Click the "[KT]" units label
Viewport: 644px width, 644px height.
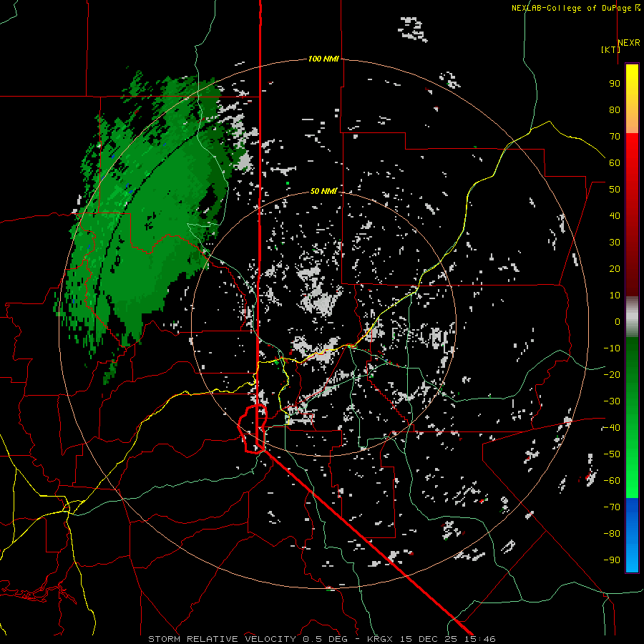click(x=610, y=49)
